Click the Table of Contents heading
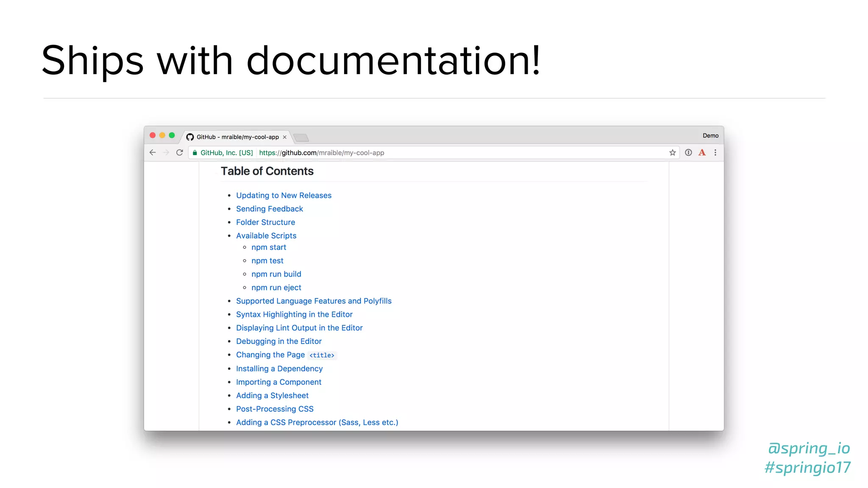This screenshot has height=488, width=868. (267, 171)
